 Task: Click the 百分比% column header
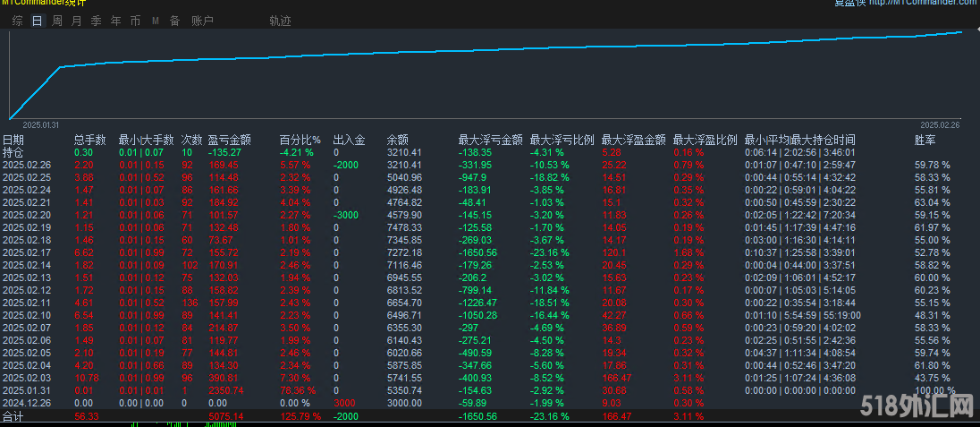[x=300, y=140]
